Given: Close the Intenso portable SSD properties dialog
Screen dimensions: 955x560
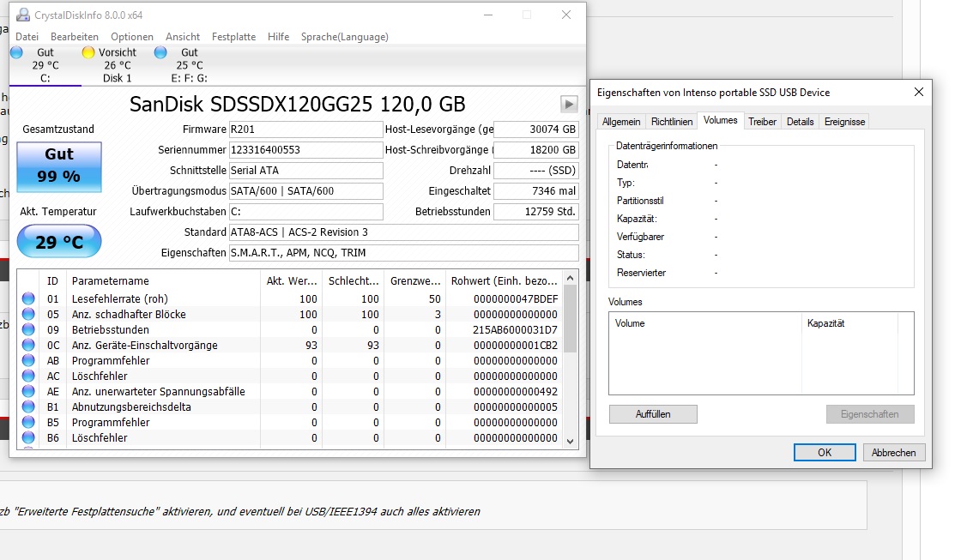Looking at the screenshot, I should 918,92.
